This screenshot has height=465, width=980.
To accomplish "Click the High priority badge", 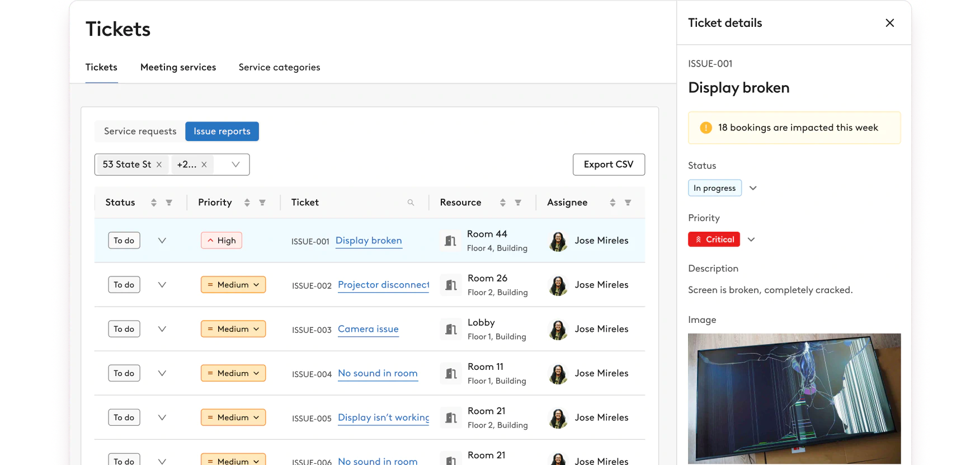I will (222, 241).
